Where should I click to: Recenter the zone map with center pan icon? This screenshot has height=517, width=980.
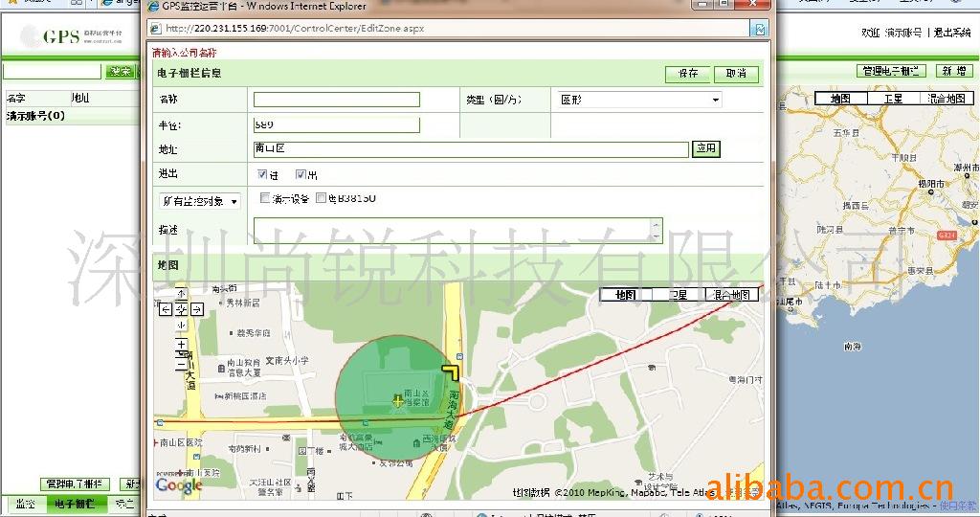coord(181,309)
